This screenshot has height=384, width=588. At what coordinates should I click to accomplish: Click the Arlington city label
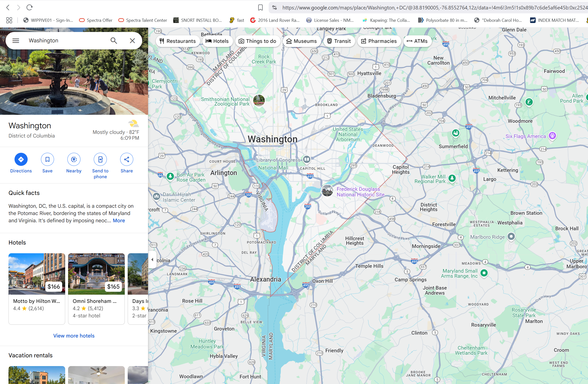click(x=223, y=173)
